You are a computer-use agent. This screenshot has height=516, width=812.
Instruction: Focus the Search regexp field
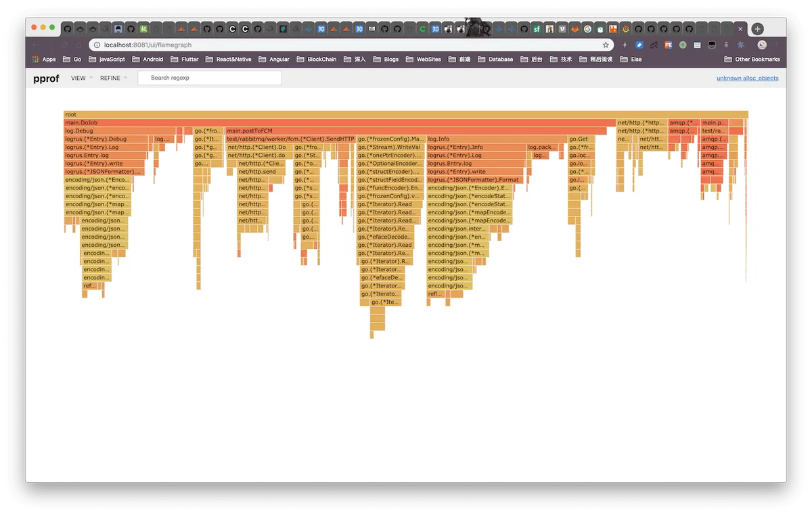[x=210, y=78]
